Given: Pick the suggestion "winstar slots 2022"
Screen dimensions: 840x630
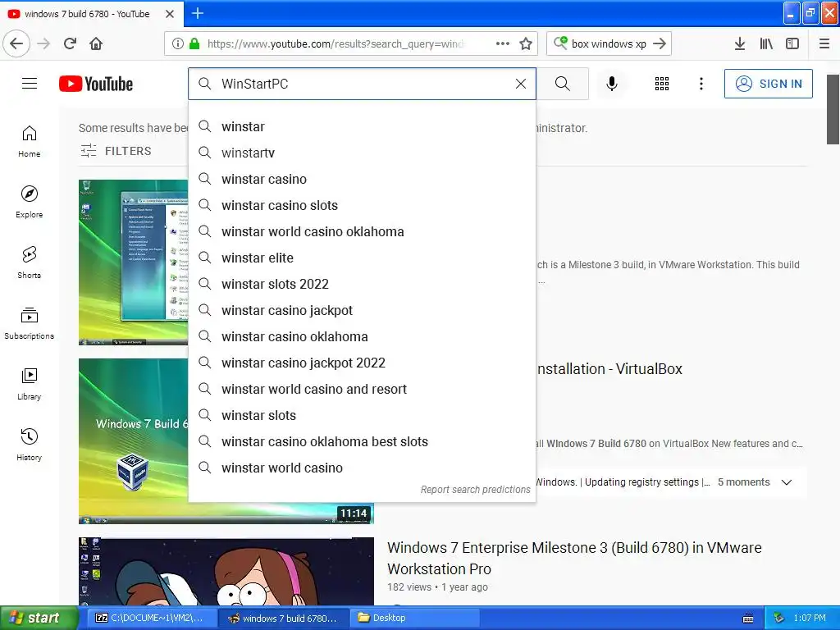Looking at the screenshot, I should tap(362, 284).
